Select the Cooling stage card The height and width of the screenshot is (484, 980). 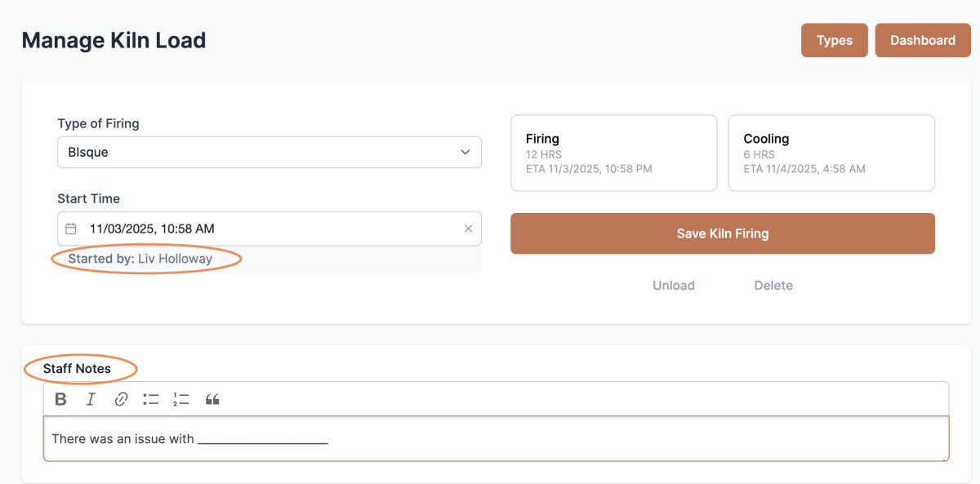pyautogui.click(x=831, y=153)
